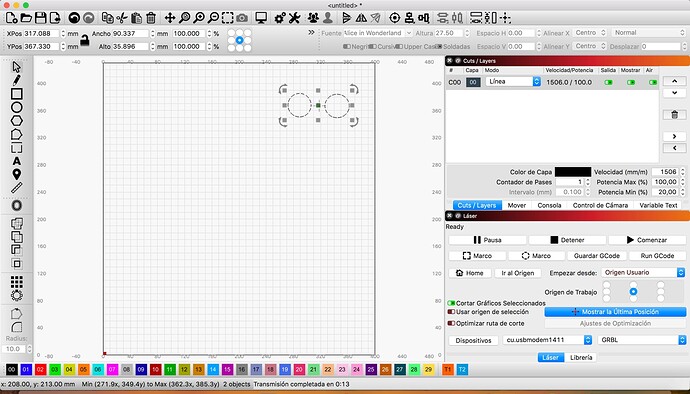Click the Flip Horizontal mirror icon
Viewport: 690px width, 394px height.
[361, 18]
